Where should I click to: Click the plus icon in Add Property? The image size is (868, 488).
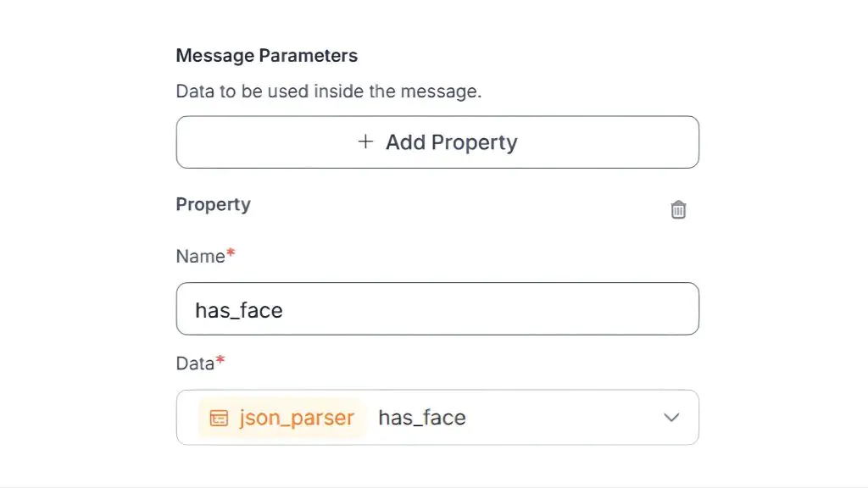click(x=365, y=141)
